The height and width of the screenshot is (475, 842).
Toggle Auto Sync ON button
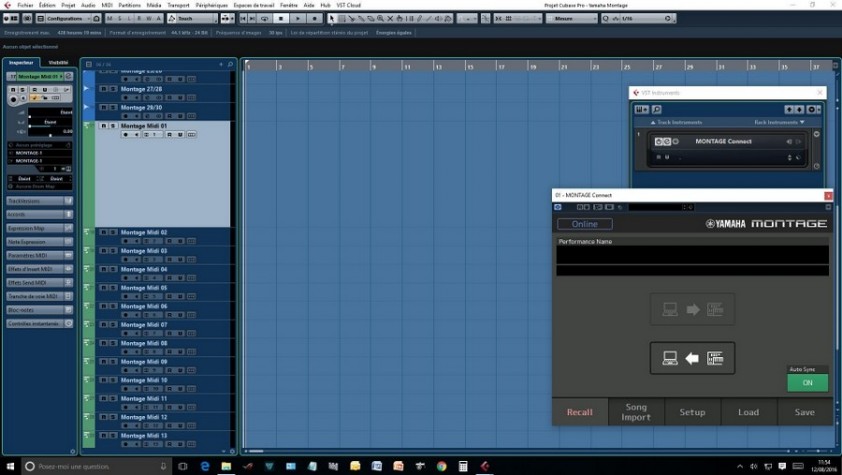point(807,383)
